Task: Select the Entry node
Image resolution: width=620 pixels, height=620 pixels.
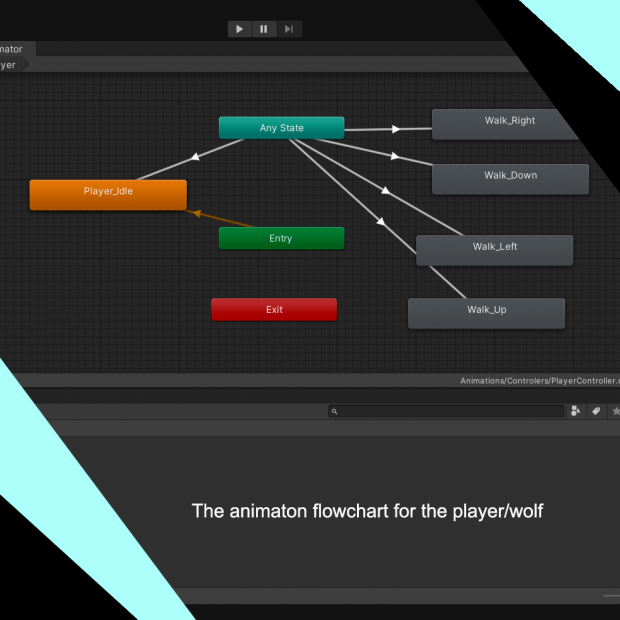Action: (x=282, y=238)
